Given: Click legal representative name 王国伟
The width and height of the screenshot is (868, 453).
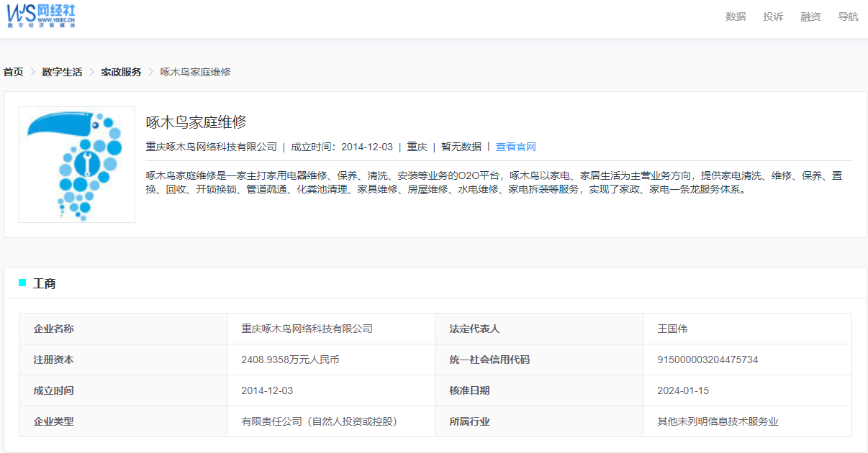Looking at the screenshot, I should click(x=672, y=329).
